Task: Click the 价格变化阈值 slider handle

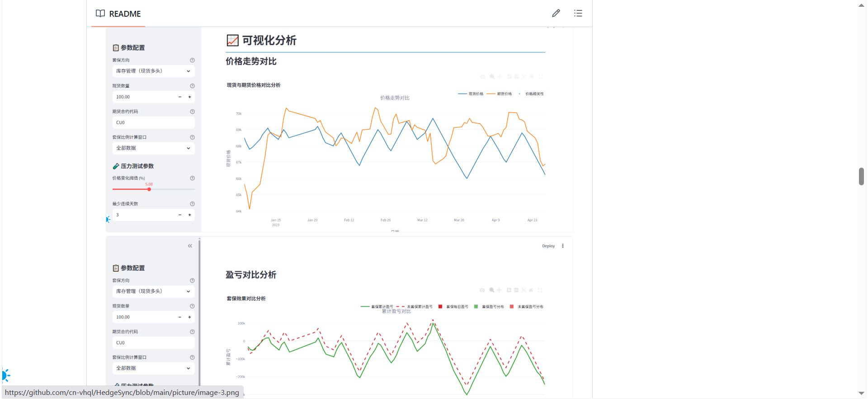Action: coord(149,189)
